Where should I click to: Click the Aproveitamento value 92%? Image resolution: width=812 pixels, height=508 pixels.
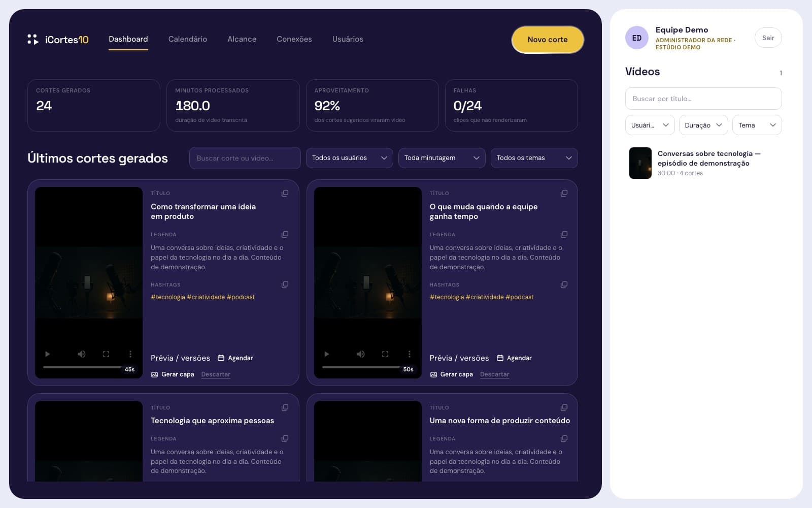click(x=327, y=106)
